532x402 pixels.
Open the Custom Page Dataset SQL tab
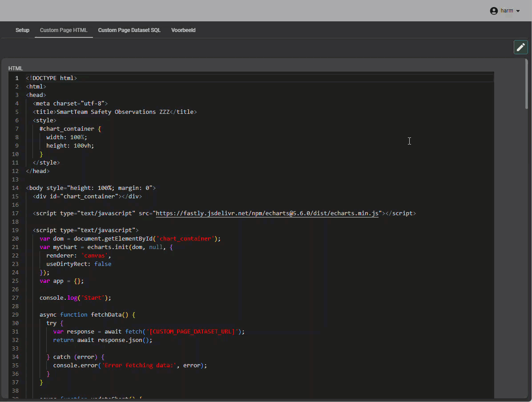[129, 30]
